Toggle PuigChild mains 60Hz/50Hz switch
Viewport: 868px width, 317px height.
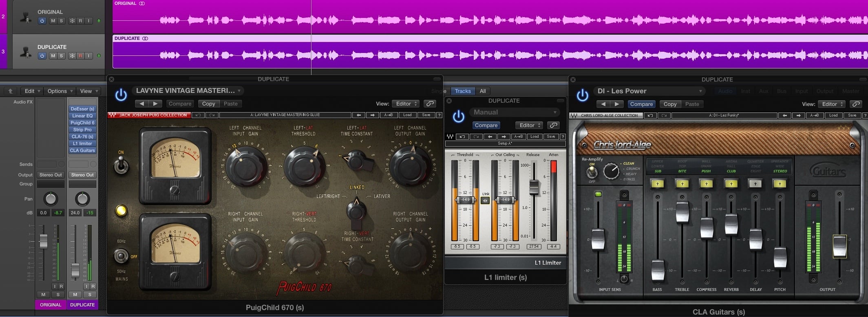(x=121, y=256)
